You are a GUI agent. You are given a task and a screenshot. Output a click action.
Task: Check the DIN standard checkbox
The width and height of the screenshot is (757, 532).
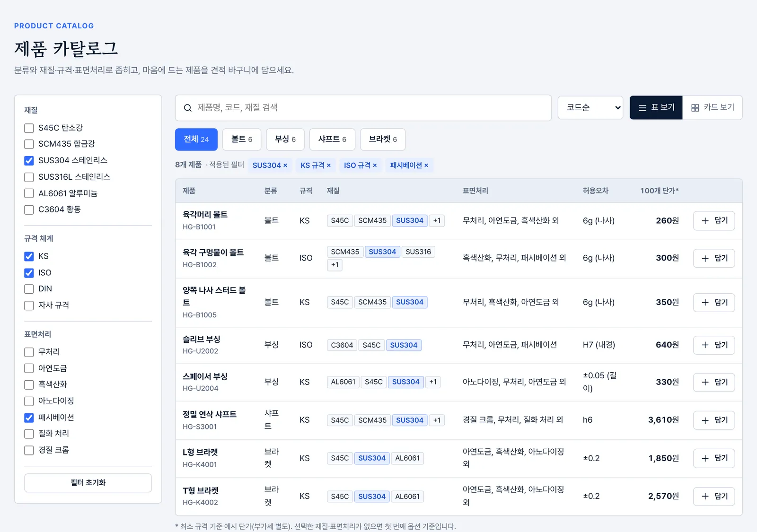[29, 289]
